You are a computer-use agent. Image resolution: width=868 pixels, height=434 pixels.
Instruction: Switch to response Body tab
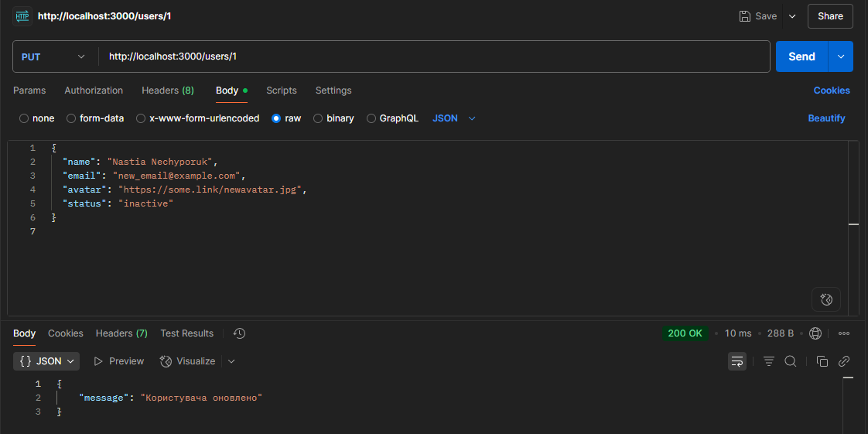pos(24,333)
